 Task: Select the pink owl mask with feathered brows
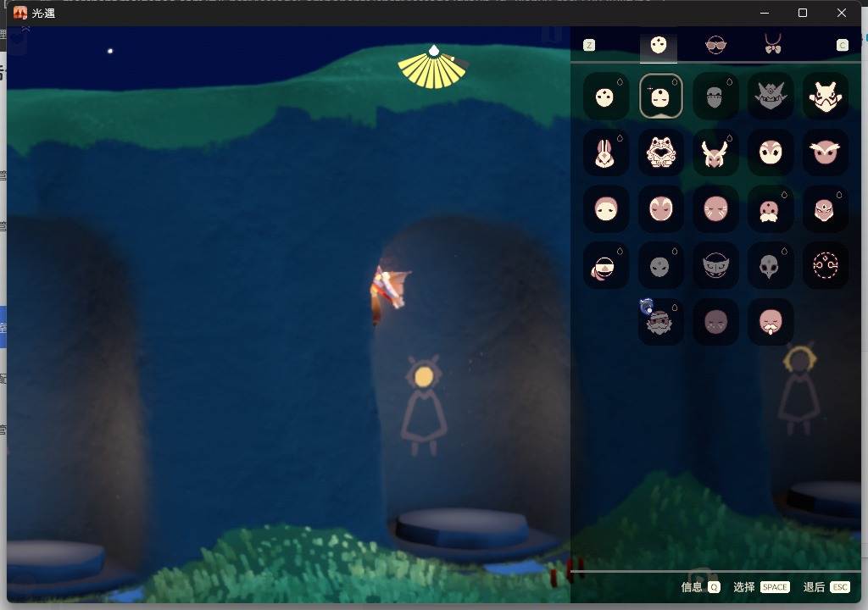[x=825, y=152]
